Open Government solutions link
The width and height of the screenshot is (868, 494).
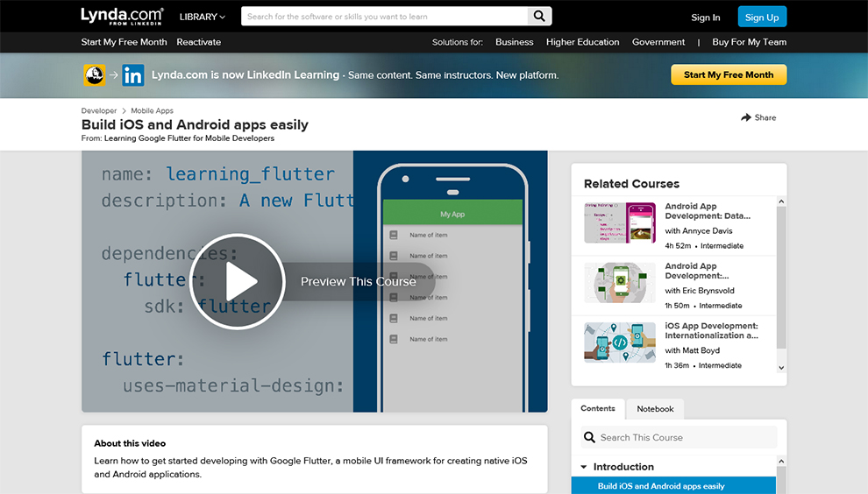[x=658, y=42]
